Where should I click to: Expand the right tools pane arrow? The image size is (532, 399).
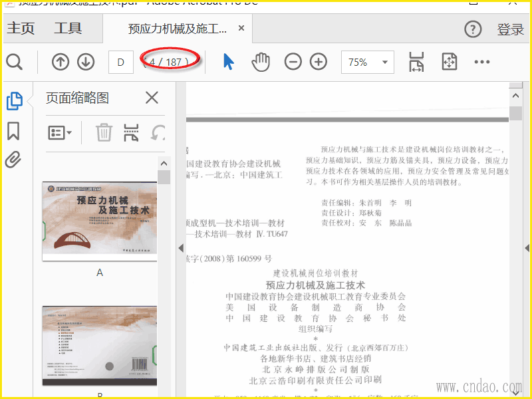[x=527, y=248]
